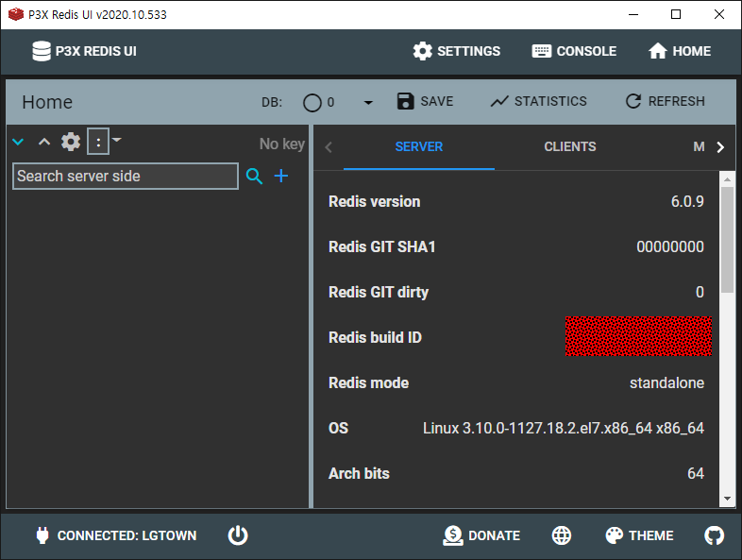
Task: Expand all tree nodes with down chevron
Action: [x=18, y=142]
